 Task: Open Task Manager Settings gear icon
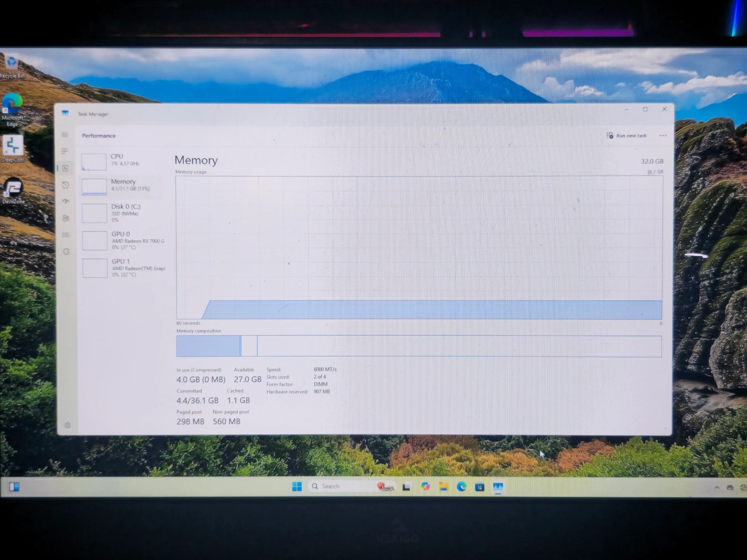67,425
